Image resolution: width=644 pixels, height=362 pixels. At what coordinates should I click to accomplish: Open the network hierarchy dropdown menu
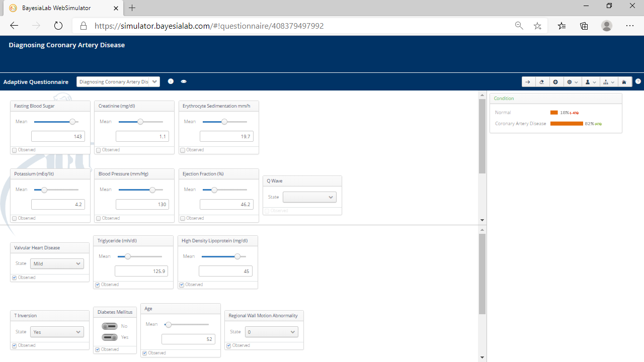[608, 82]
